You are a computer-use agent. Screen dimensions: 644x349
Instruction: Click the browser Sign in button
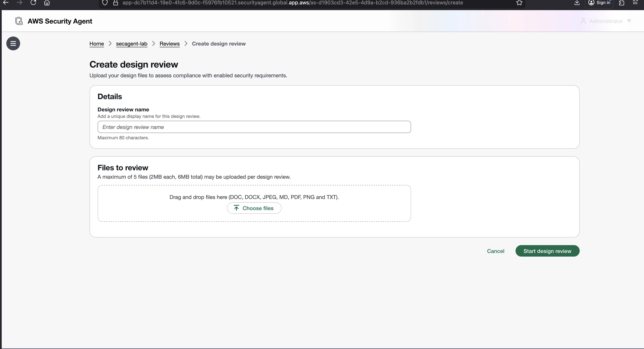click(599, 3)
